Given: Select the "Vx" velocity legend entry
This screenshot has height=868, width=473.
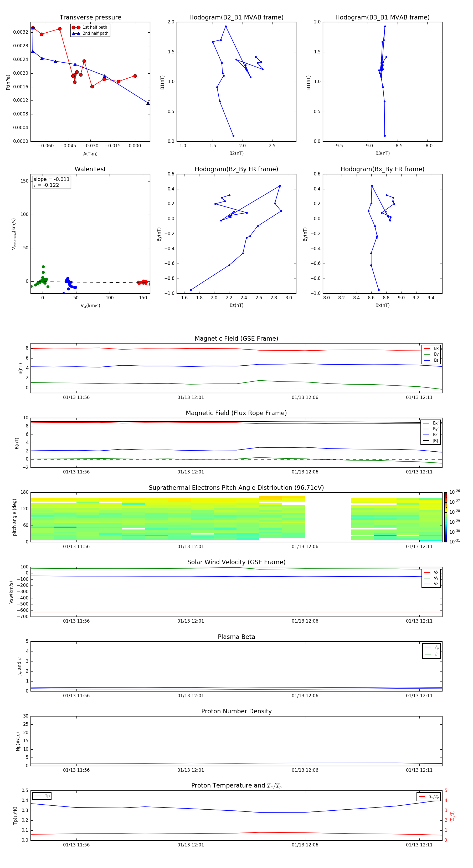Looking at the screenshot, I should point(431,572).
